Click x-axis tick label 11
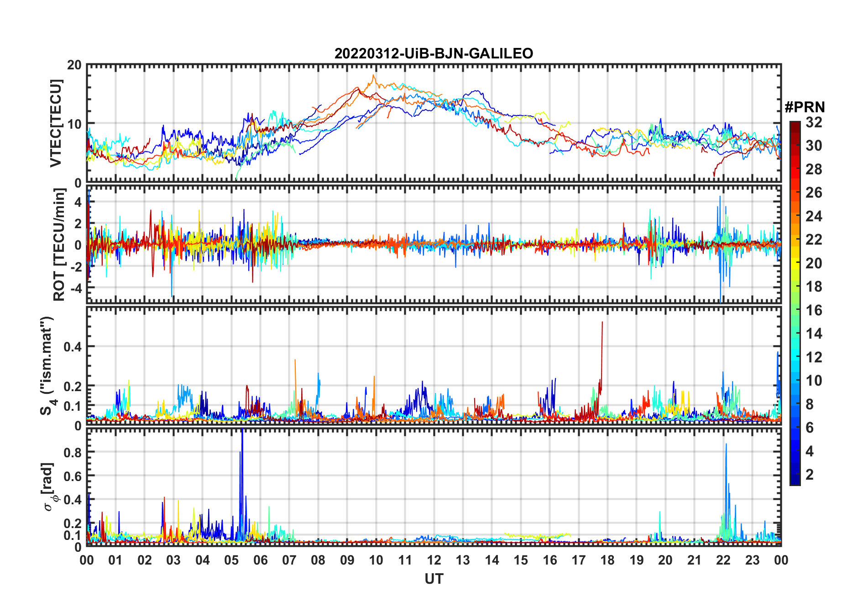This screenshot has width=868, height=607. pos(405,560)
